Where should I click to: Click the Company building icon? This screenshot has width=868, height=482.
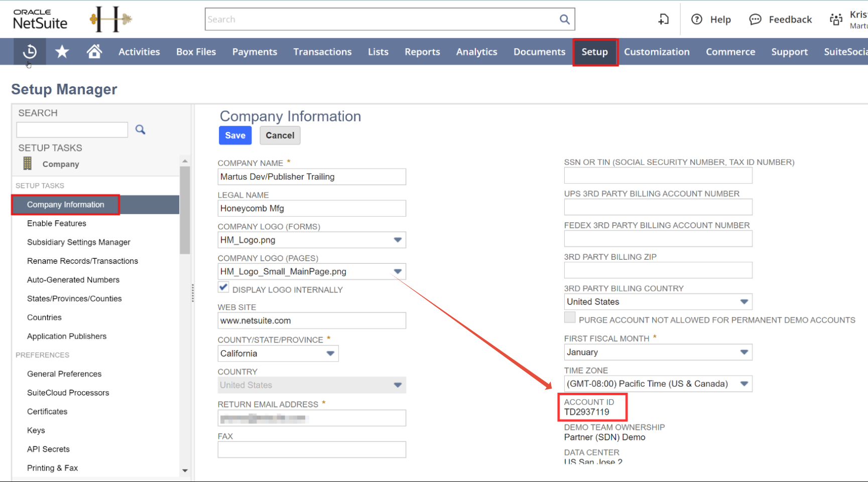[x=28, y=164]
